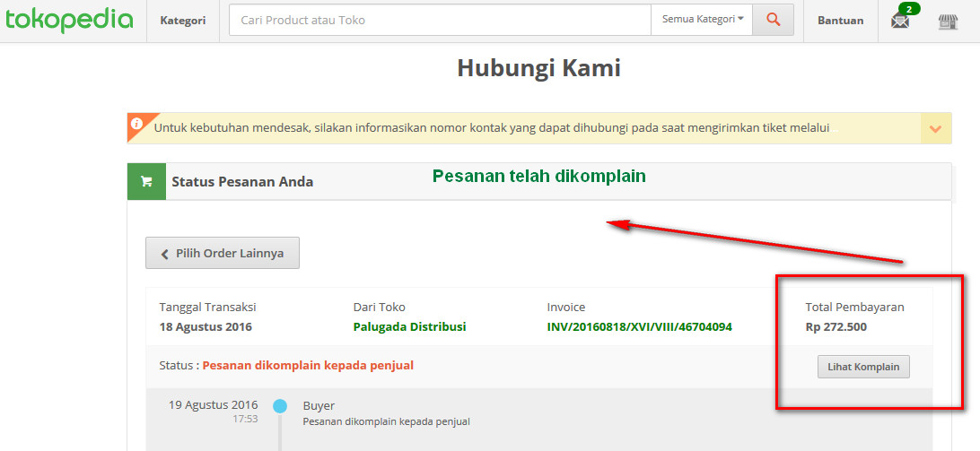980x451 pixels.
Task: Click the 19 Agustus 2016 timeline date
Action: click(213, 404)
